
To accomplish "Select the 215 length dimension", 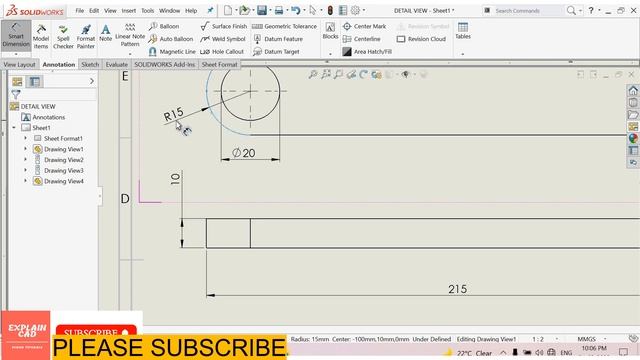I will pos(457,289).
